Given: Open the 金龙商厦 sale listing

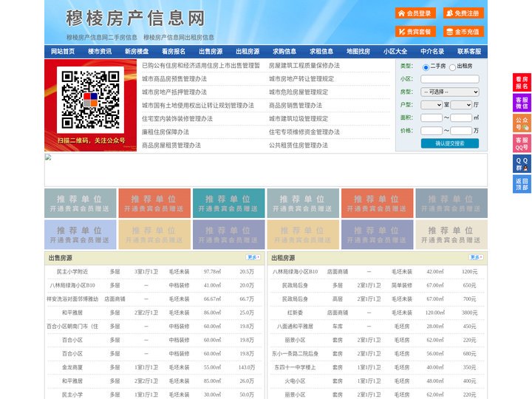Looking at the screenshot, I should click(72, 367).
